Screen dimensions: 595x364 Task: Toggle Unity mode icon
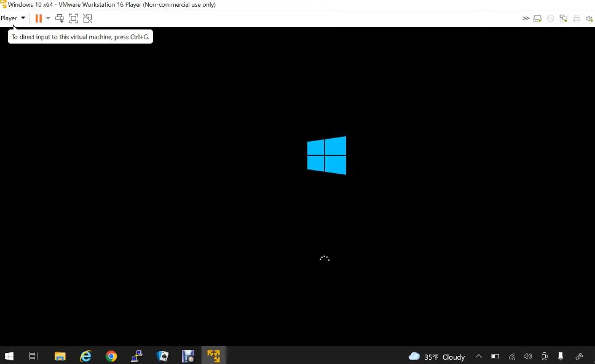[x=88, y=18]
